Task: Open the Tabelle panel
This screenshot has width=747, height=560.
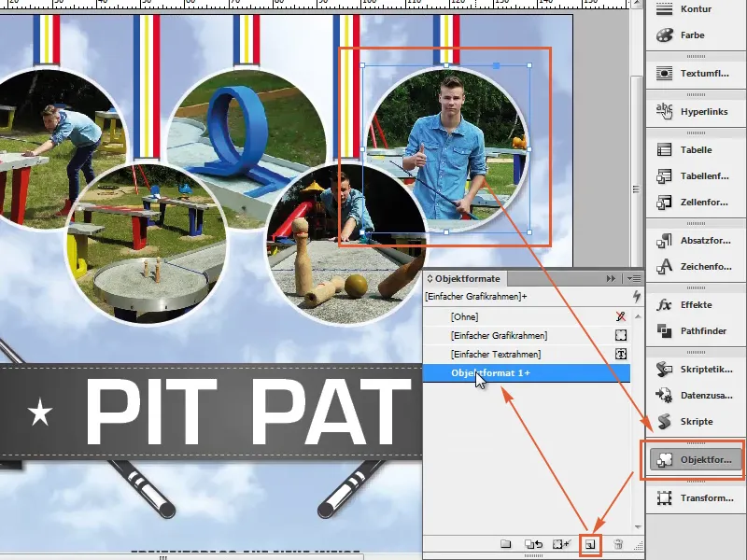Action: [x=695, y=150]
